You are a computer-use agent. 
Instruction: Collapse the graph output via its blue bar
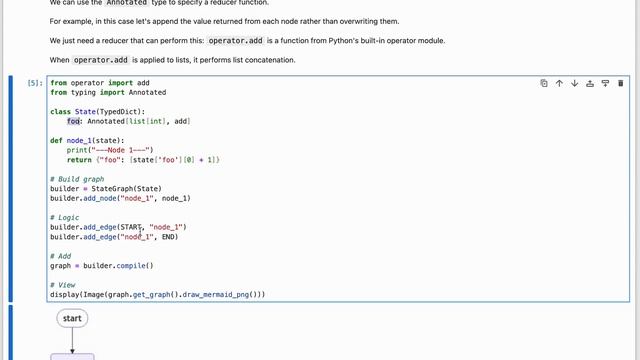click(11, 332)
